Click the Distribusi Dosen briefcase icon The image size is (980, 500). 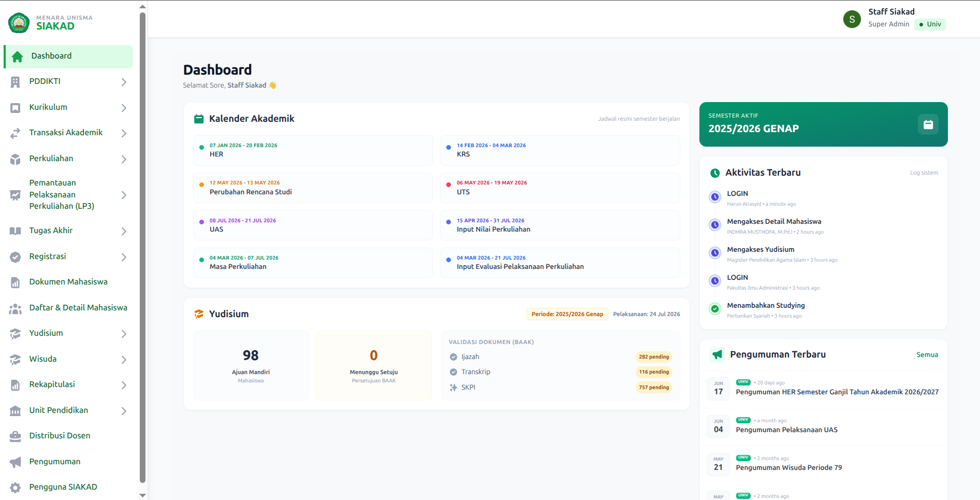click(x=16, y=436)
